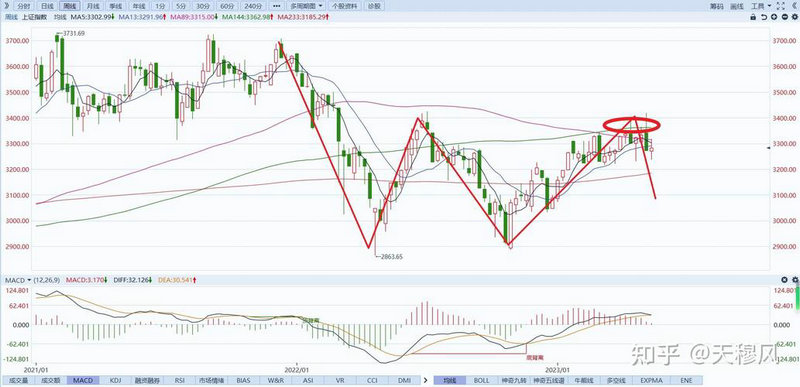Click the undo arrow icon above chart
The width and height of the screenshot is (800, 387).
click(764, 17)
